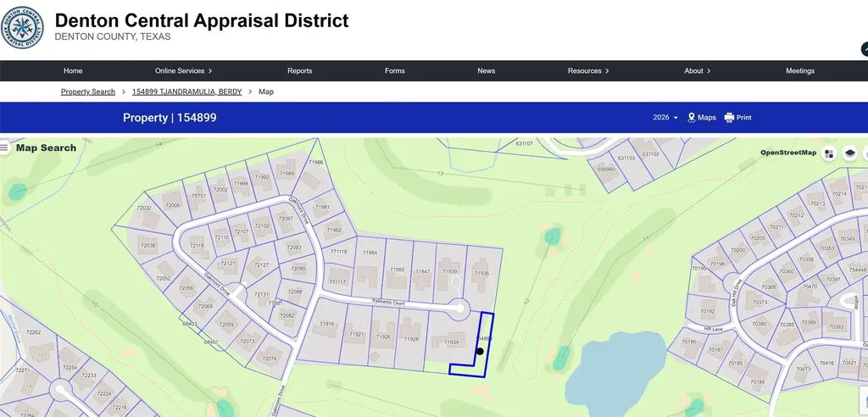The image size is (868, 417).
Task: Click parcel label 72073
Action: [x=247, y=341]
